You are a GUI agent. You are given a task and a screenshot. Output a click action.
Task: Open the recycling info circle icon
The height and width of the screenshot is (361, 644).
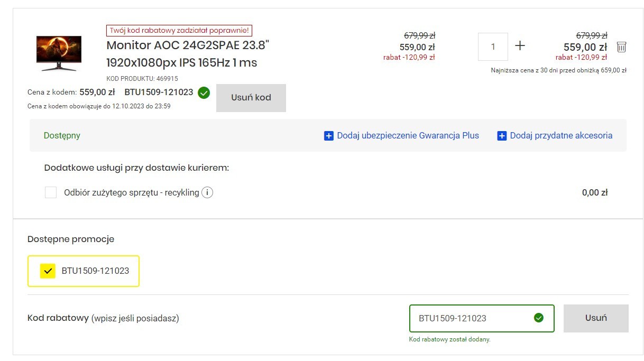tap(208, 192)
